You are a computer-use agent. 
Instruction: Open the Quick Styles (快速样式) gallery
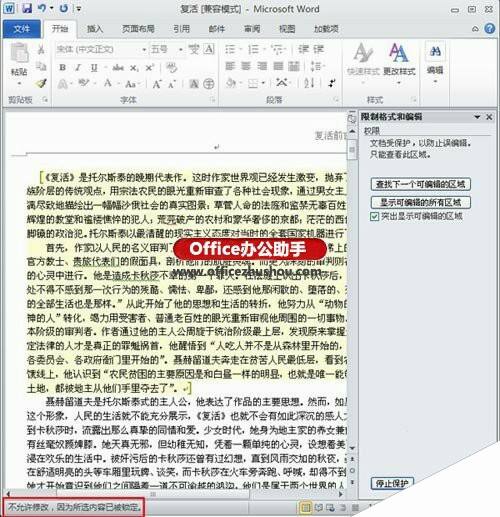(x=363, y=62)
